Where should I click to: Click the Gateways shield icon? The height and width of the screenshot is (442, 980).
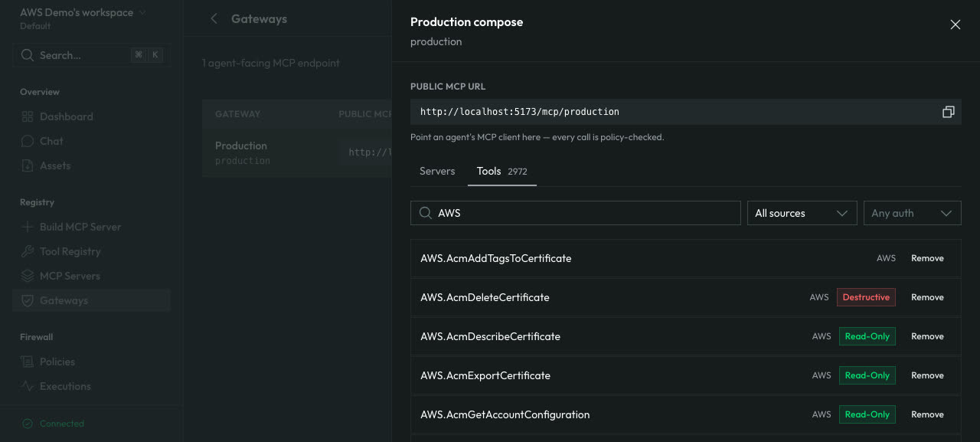(x=28, y=300)
